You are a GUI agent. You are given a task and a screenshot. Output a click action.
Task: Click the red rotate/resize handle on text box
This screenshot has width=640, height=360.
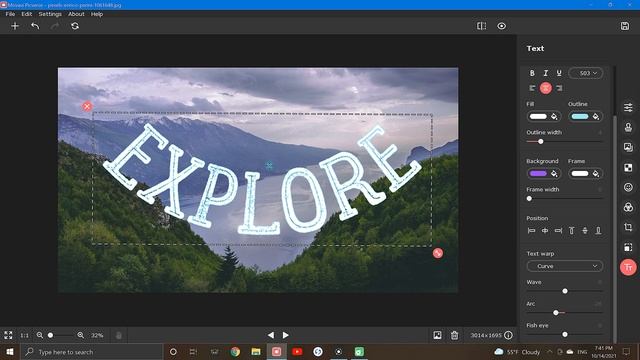[x=438, y=253]
